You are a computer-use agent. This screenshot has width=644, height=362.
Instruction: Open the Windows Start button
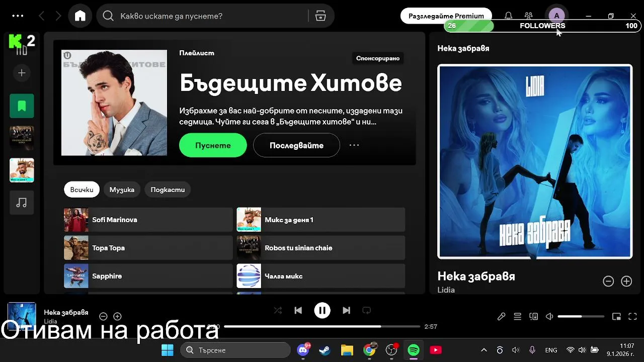click(x=167, y=350)
